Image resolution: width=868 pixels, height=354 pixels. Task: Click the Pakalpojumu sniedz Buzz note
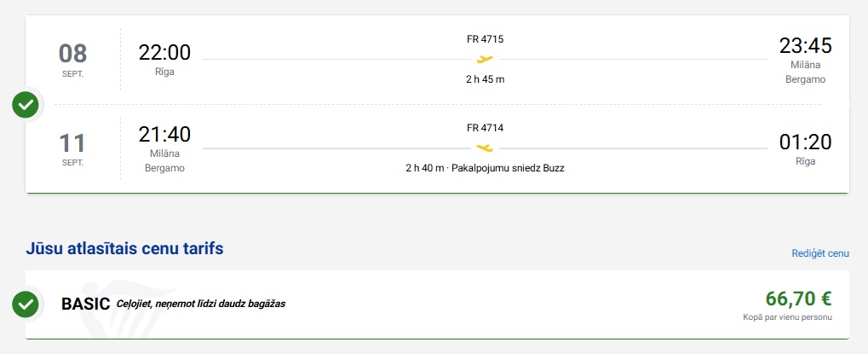coord(509,168)
